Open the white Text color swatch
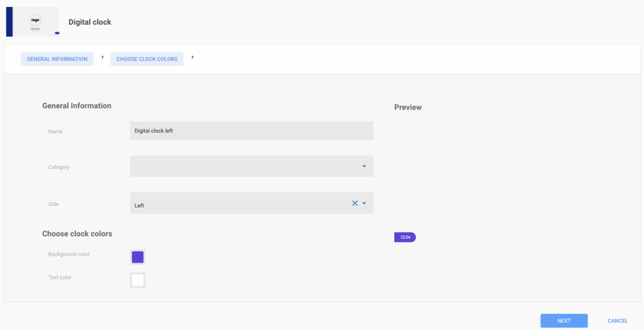The image size is (644, 330). (138, 280)
